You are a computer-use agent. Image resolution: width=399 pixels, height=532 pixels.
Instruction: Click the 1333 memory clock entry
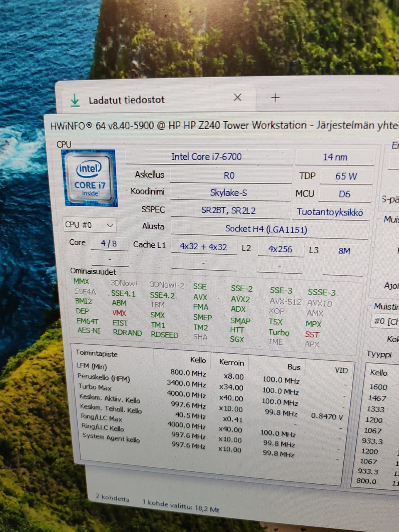(x=375, y=409)
